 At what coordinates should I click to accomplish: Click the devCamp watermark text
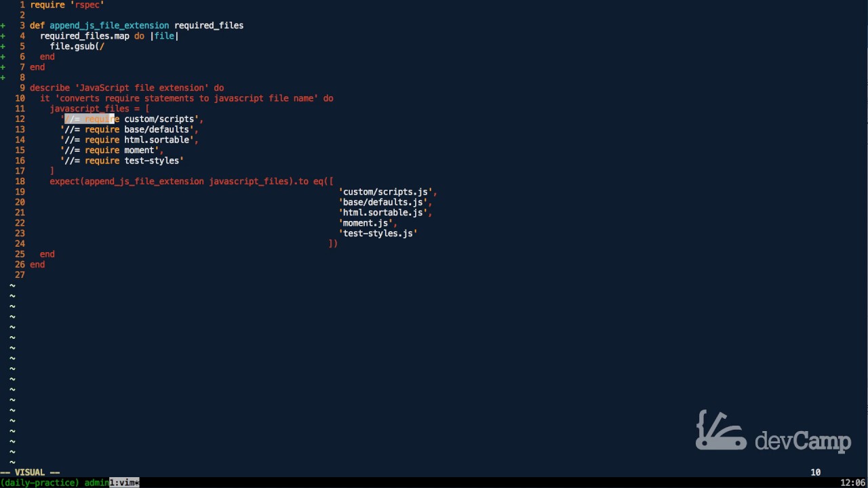803,441
